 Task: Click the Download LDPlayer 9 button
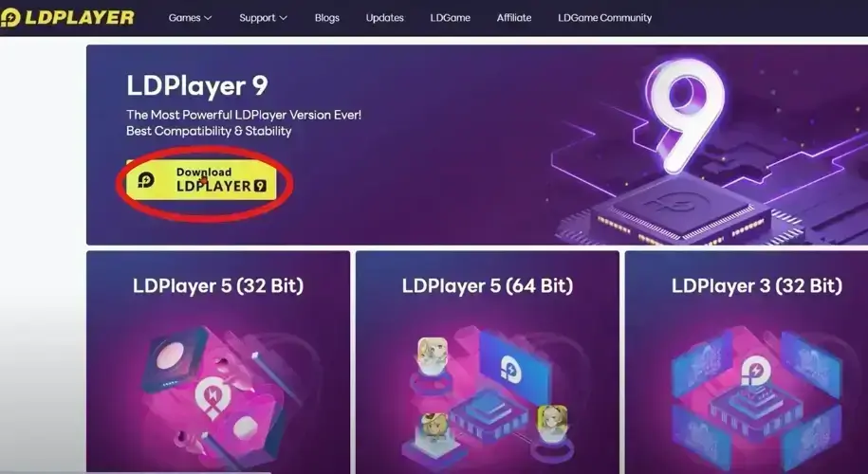pyautogui.click(x=201, y=180)
